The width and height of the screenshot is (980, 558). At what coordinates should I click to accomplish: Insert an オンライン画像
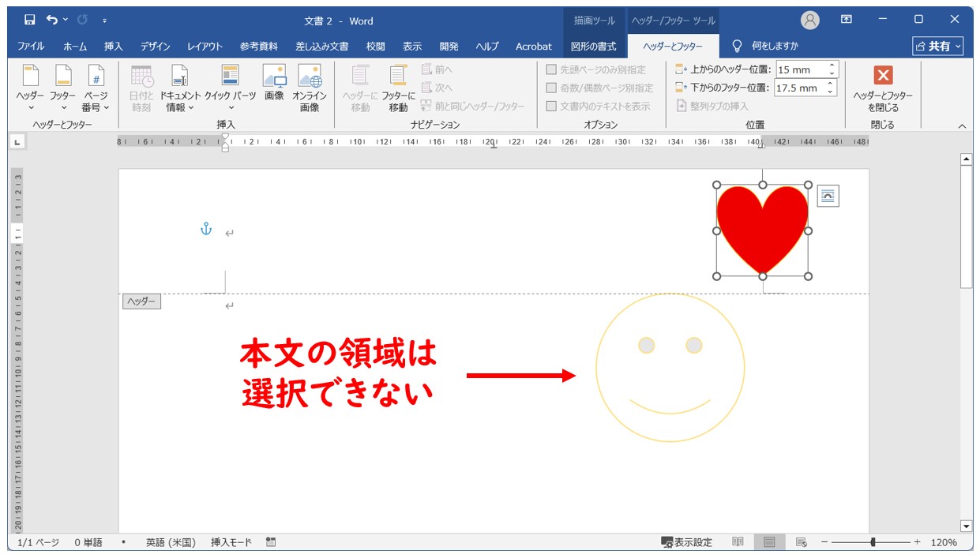point(310,88)
